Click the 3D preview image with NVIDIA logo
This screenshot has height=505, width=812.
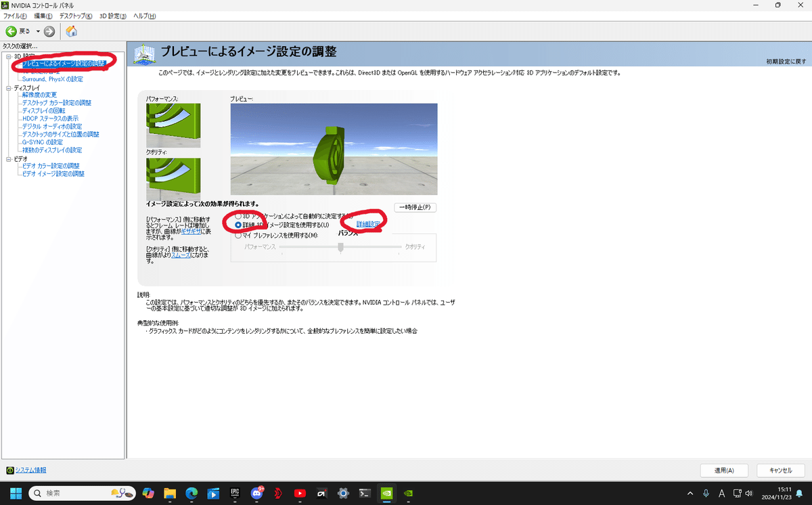tap(334, 149)
